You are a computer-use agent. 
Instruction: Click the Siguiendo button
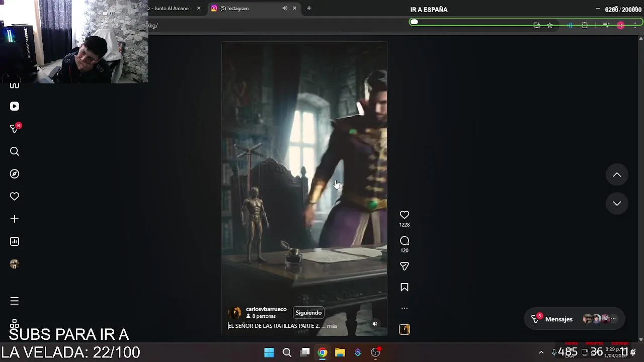coord(308,313)
